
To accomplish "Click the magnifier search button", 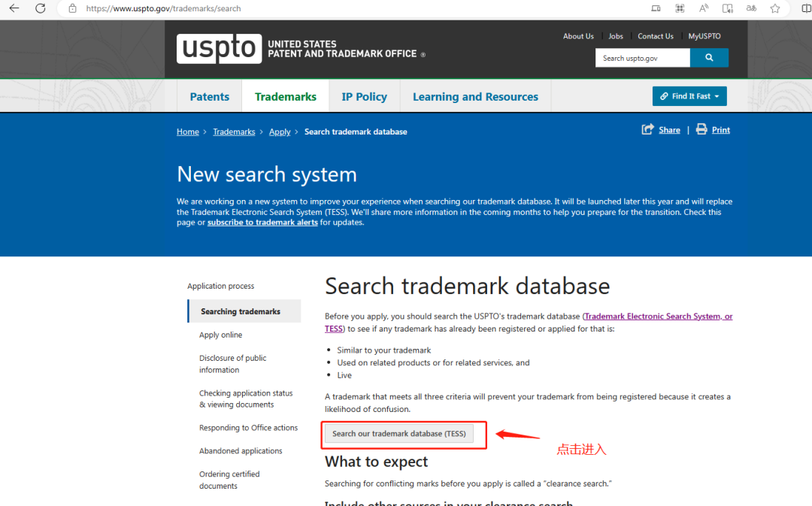I will [709, 58].
